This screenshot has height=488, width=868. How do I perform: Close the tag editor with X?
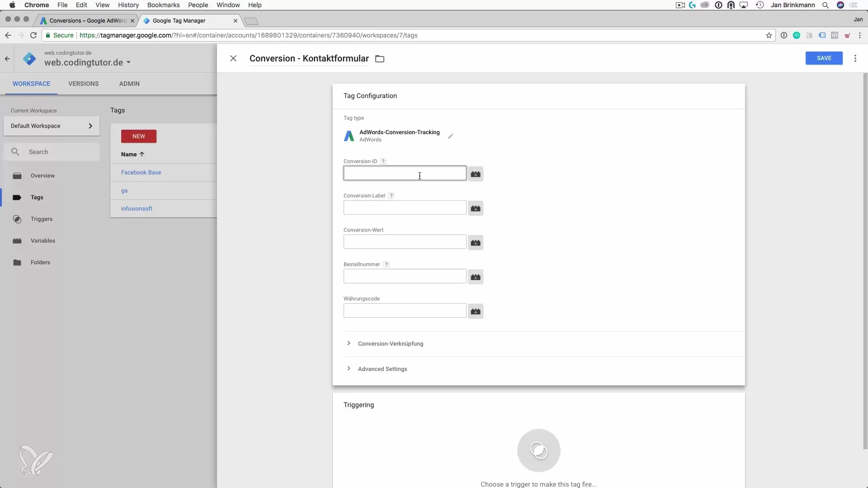point(233,58)
